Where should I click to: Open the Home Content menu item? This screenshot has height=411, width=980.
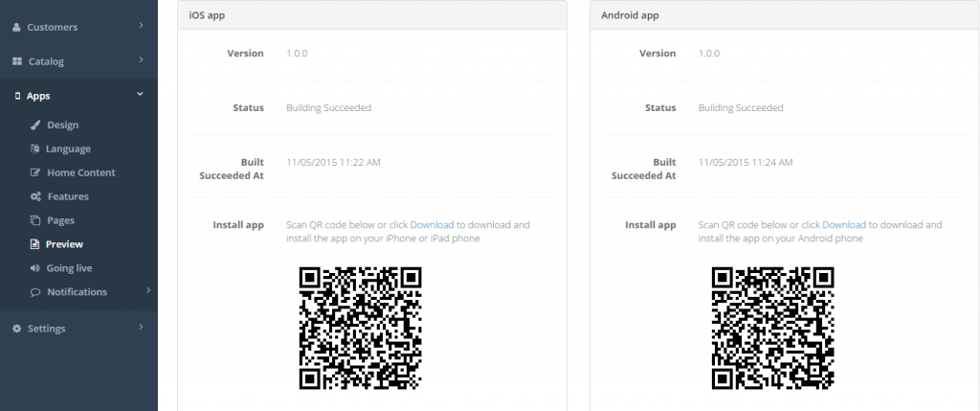click(x=80, y=172)
